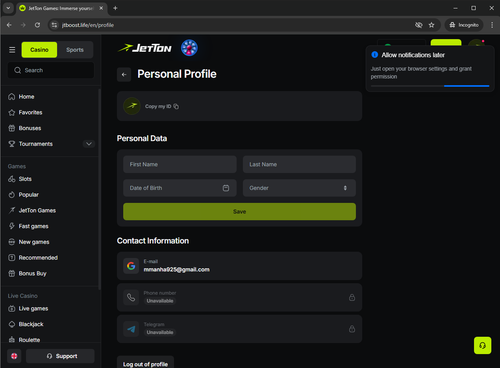This screenshot has height=368, width=500.
Task: Open the Gender dropdown
Action: (299, 188)
